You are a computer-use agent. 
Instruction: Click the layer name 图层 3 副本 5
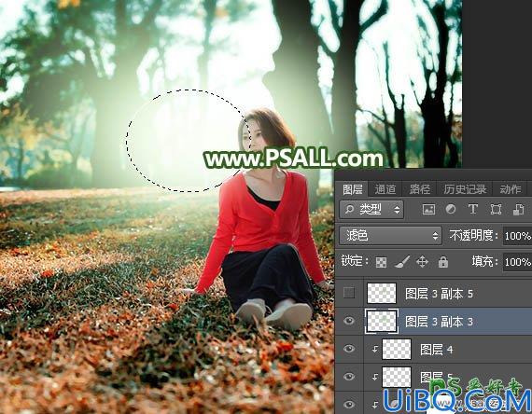coord(439,294)
